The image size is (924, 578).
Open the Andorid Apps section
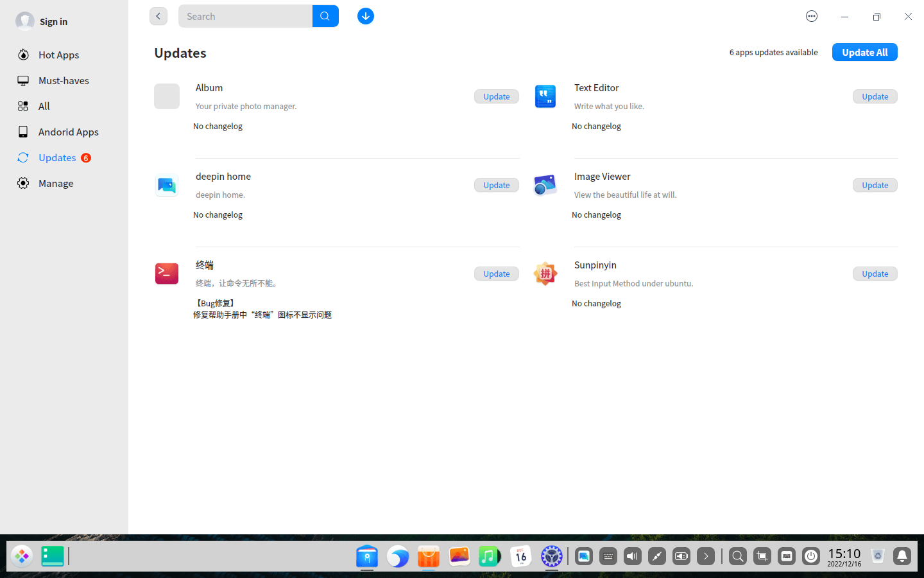coord(68,132)
